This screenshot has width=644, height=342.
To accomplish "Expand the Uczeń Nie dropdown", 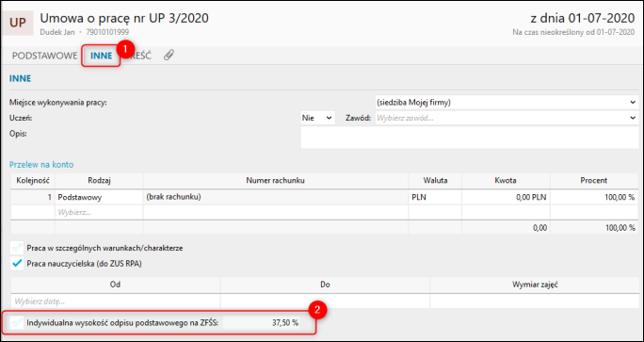I will pyautogui.click(x=318, y=118).
